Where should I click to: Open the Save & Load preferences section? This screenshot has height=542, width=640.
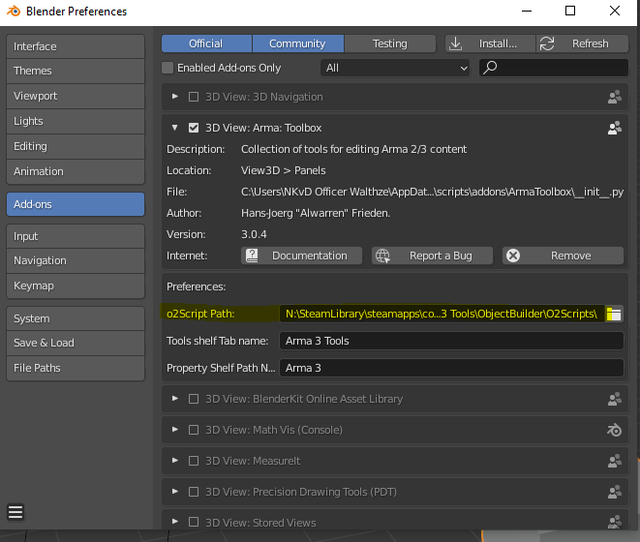(76, 343)
